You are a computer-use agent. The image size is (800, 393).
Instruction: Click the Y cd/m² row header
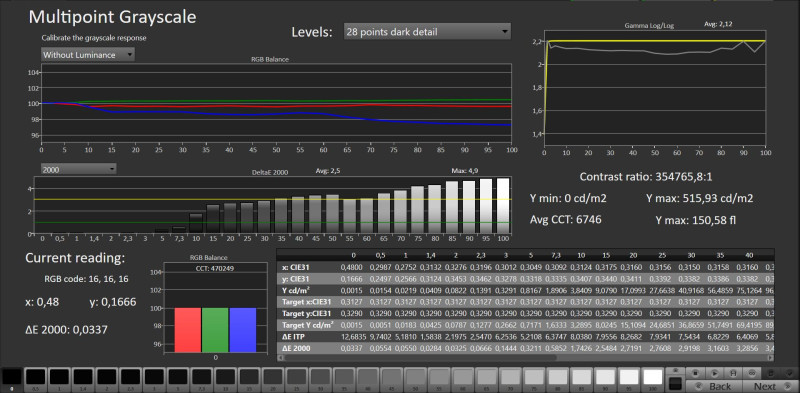click(x=296, y=291)
